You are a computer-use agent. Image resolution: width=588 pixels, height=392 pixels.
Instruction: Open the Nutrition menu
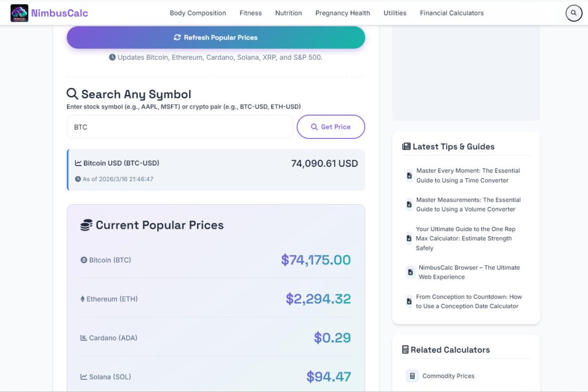288,13
